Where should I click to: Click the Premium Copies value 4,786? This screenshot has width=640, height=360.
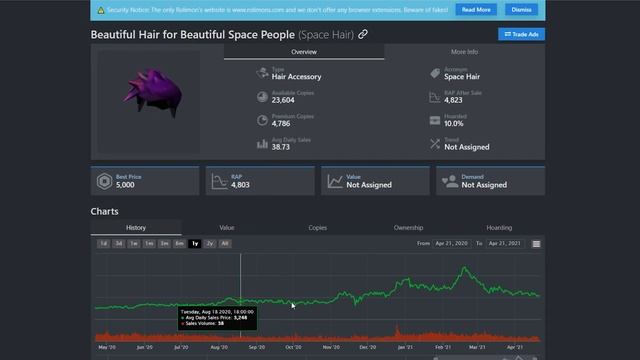pos(281,123)
